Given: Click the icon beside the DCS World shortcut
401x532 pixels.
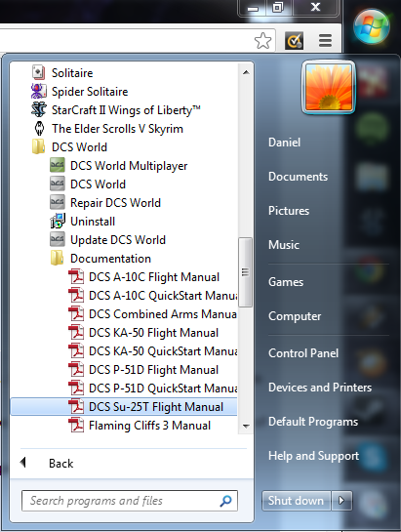Looking at the screenshot, I should point(58,184).
